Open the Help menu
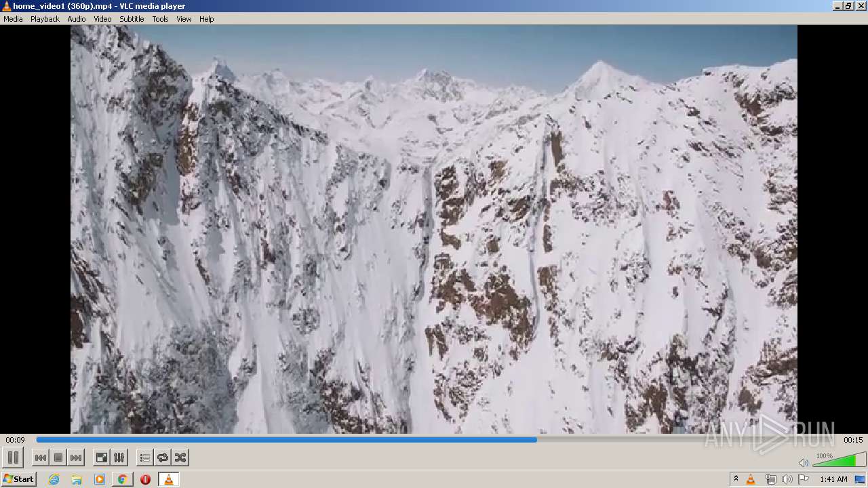The height and width of the screenshot is (488, 868). (x=206, y=19)
